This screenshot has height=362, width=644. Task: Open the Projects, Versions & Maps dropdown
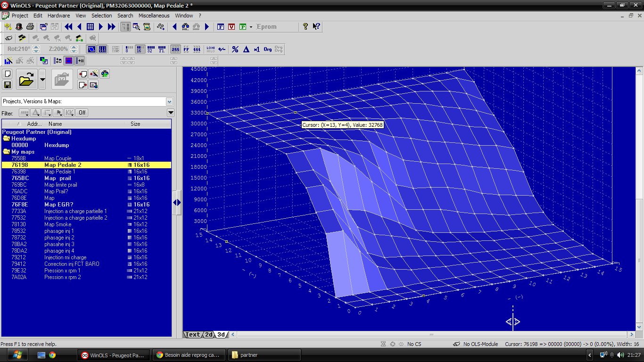169,101
